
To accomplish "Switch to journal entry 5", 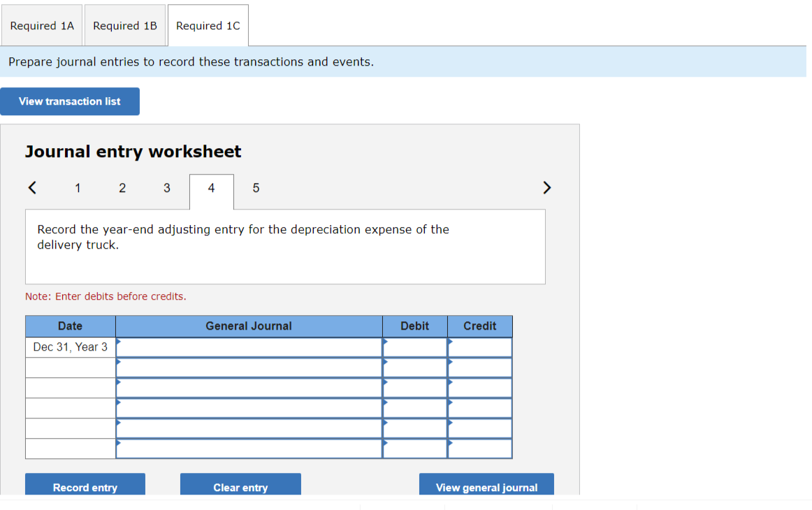I will click(x=256, y=188).
